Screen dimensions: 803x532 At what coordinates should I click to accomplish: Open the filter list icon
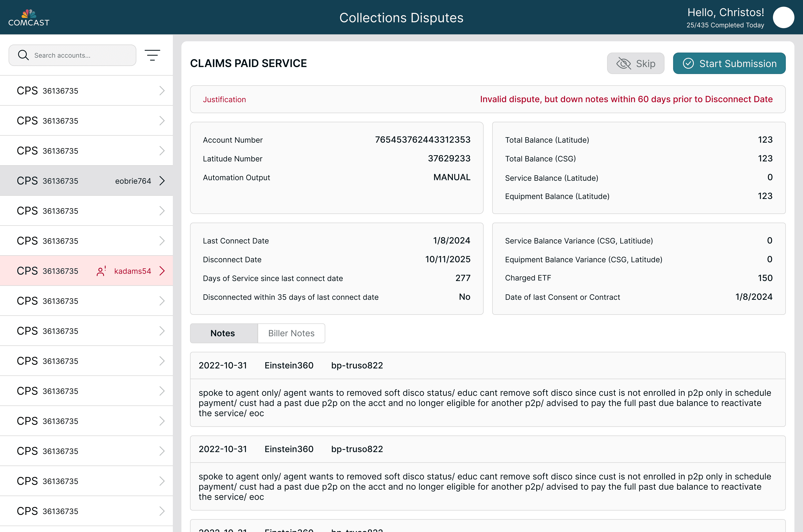152,55
